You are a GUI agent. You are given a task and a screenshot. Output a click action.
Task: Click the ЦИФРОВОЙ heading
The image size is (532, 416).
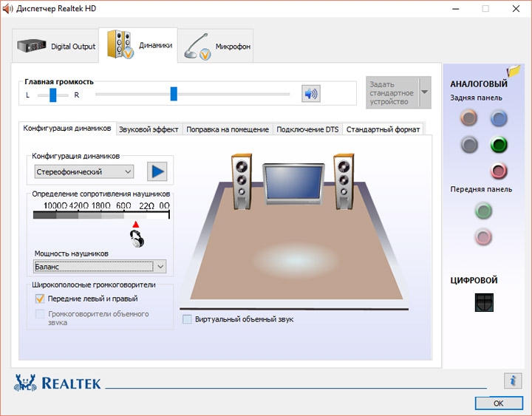474,280
